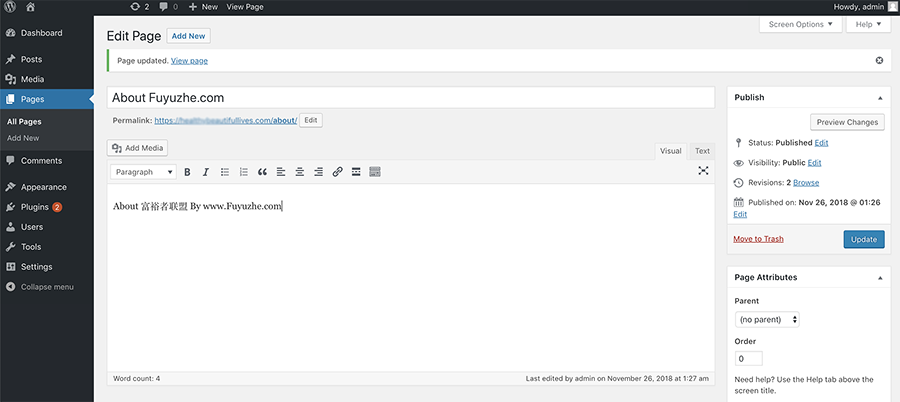The image size is (900, 402).
Task: Insert the Read More tag
Action: click(x=356, y=172)
